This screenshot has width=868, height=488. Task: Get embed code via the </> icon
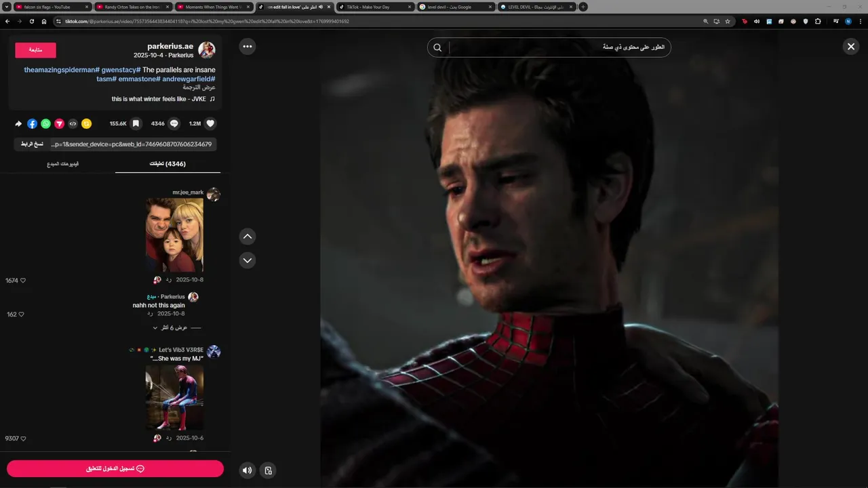(73, 123)
